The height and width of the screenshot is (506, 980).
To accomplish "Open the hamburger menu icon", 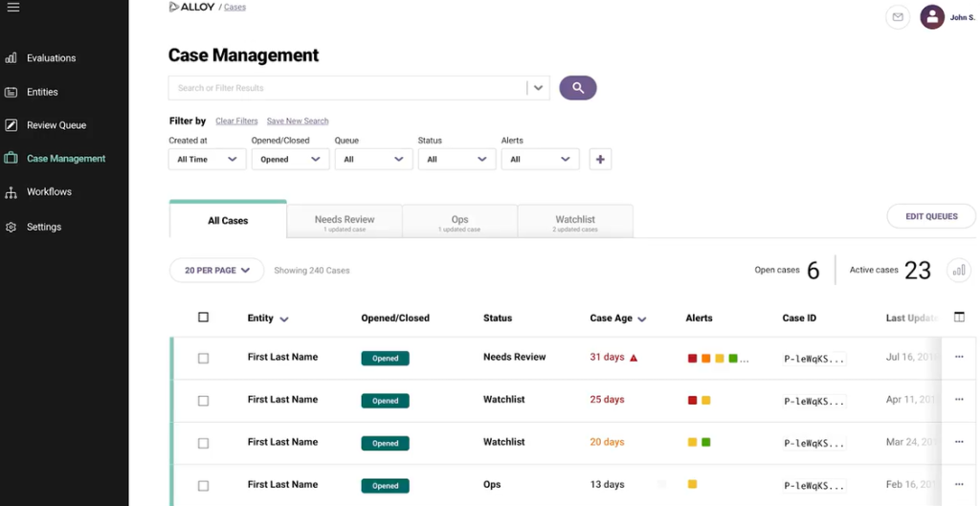I will pos(12,8).
